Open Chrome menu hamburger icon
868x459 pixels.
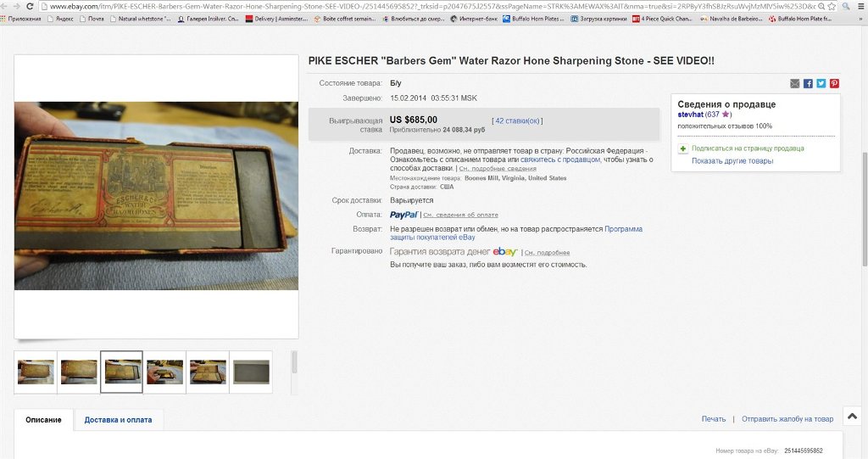click(861, 6)
